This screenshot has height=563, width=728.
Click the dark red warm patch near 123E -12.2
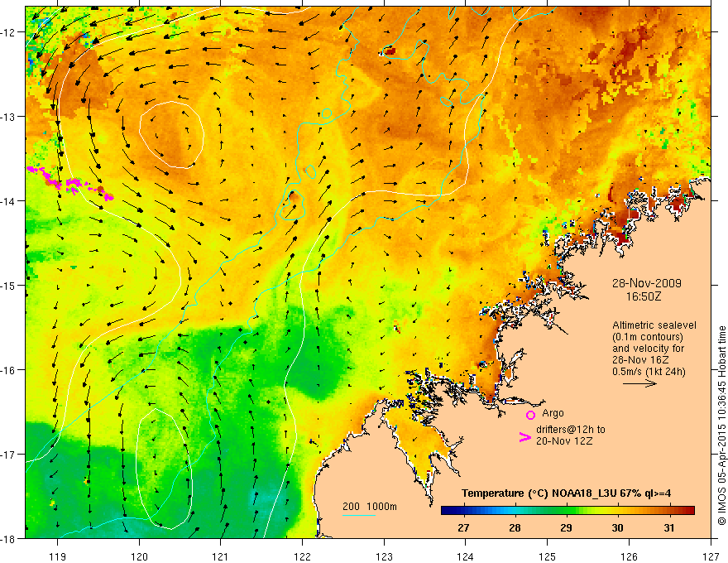pos(389,51)
